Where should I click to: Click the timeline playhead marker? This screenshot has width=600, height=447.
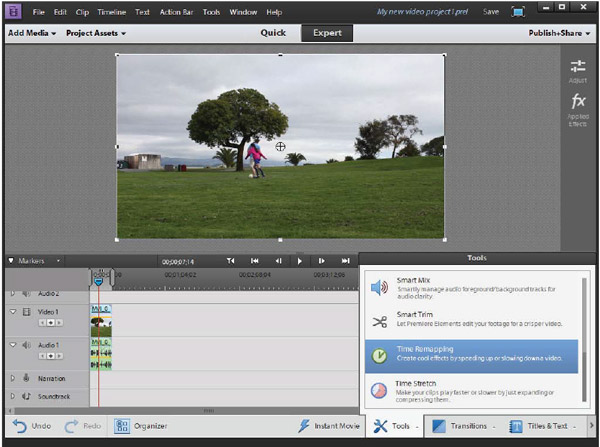(x=98, y=281)
